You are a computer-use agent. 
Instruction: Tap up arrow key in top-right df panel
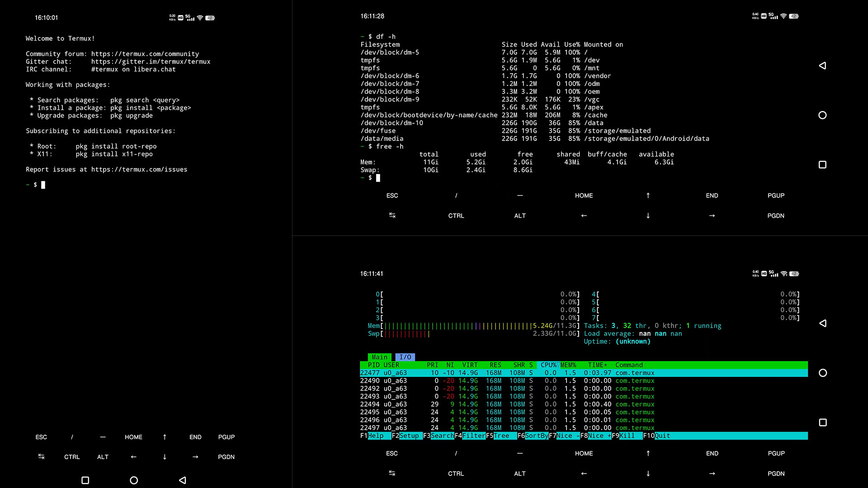[648, 196]
